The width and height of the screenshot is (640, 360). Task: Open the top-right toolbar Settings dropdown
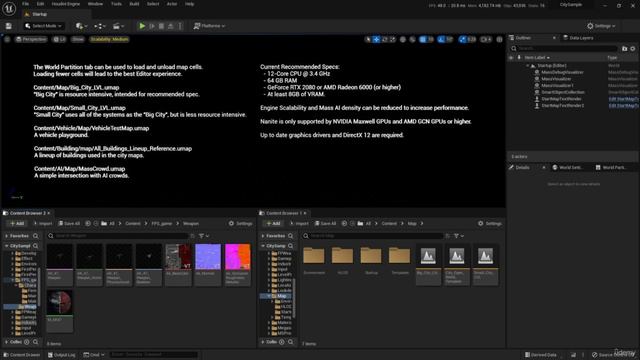point(601,26)
